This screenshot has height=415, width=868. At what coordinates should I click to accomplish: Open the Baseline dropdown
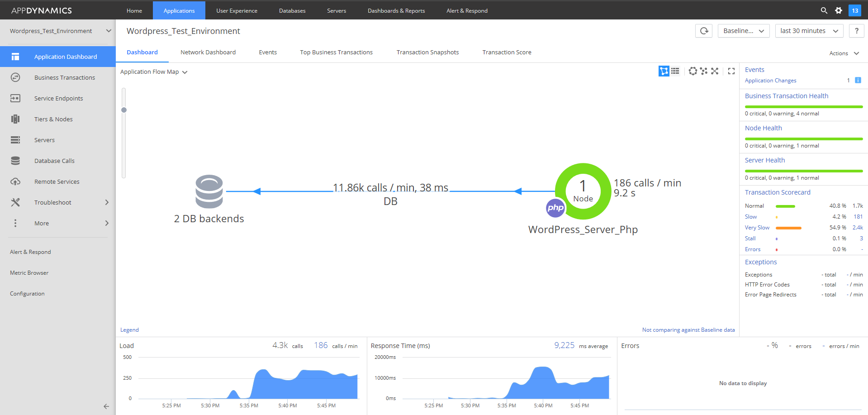744,31
